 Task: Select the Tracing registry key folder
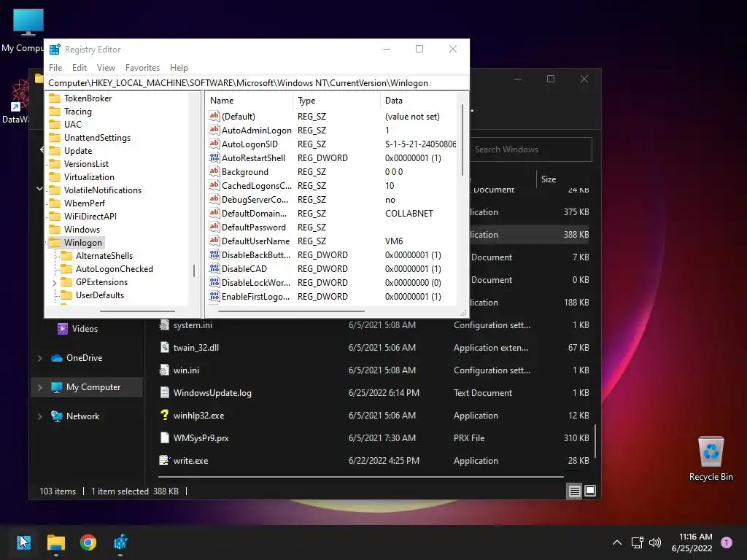[77, 112]
